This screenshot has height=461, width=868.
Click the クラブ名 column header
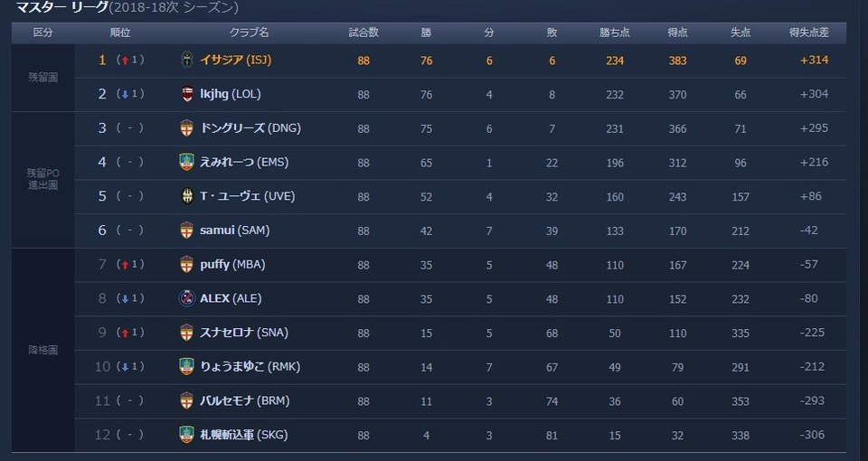tap(250, 33)
